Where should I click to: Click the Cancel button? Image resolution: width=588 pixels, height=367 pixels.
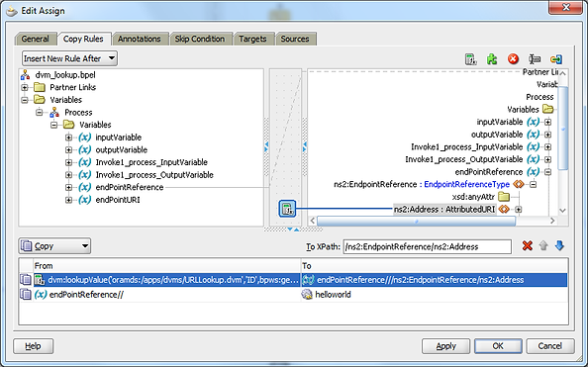pyautogui.click(x=550, y=346)
